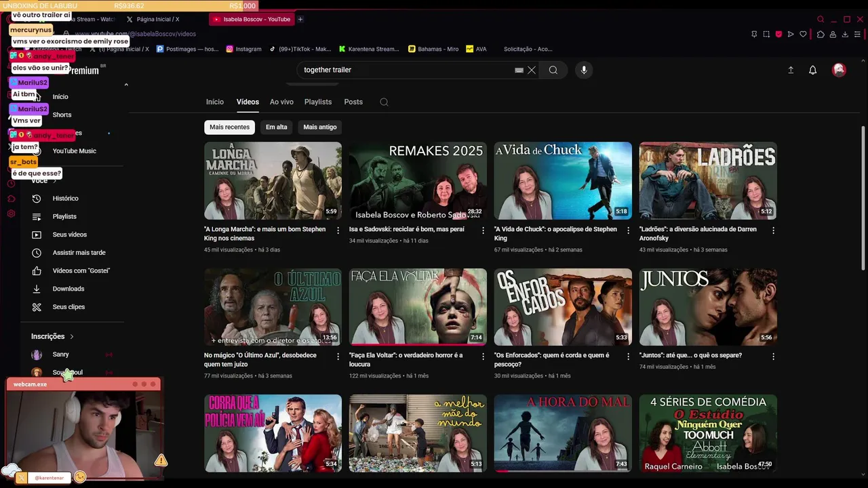This screenshot has width=868, height=488.
Task: Switch to channel Início tab
Action: (x=215, y=102)
